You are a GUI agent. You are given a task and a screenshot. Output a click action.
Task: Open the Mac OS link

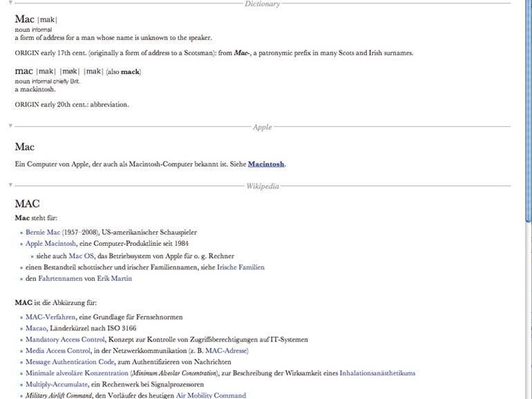(81, 256)
